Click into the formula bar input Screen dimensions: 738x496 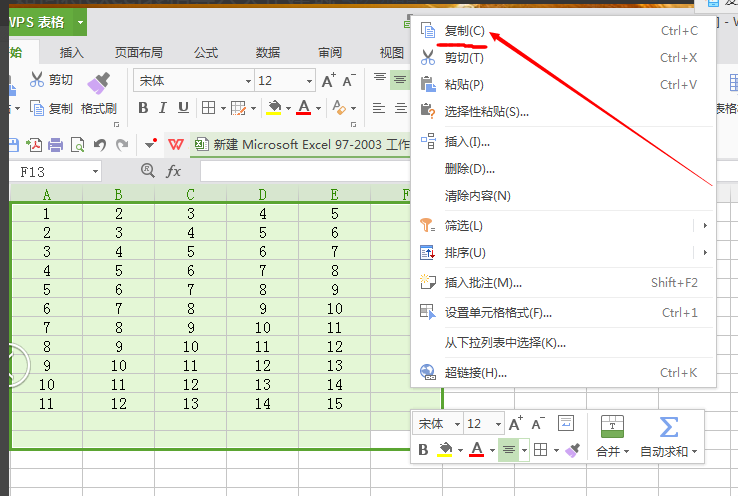point(306,171)
